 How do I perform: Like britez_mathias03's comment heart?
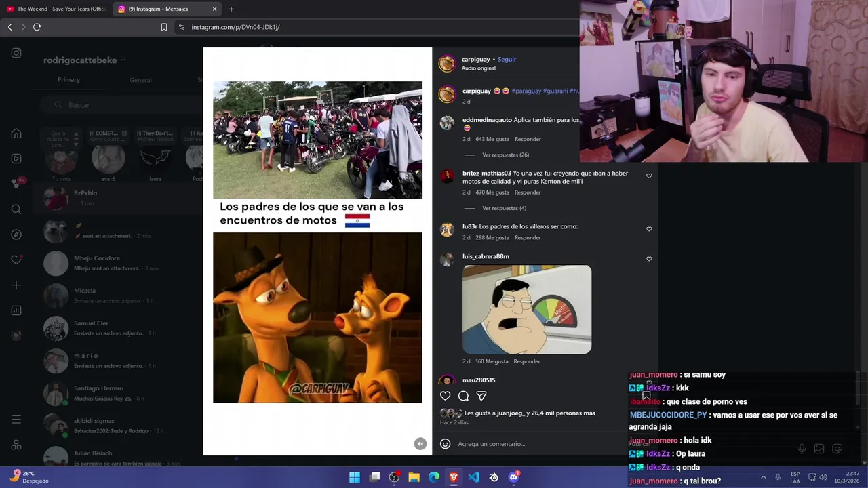(x=649, y=176)
